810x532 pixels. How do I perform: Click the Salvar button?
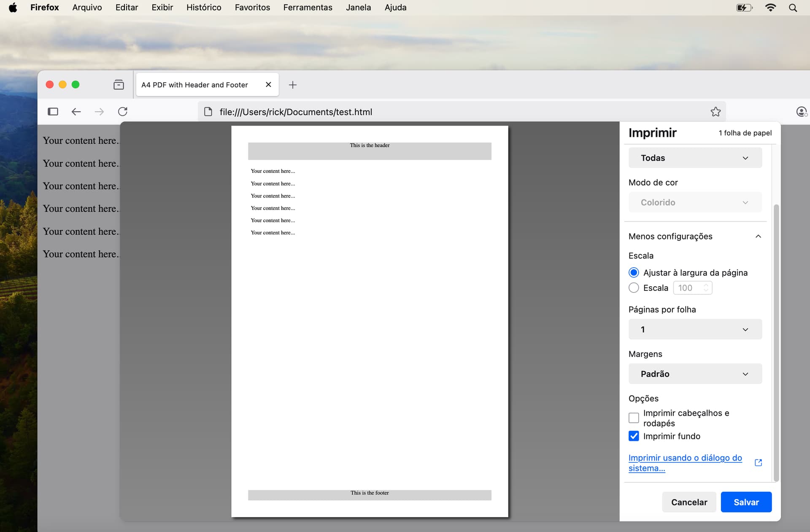click(746, 502)
